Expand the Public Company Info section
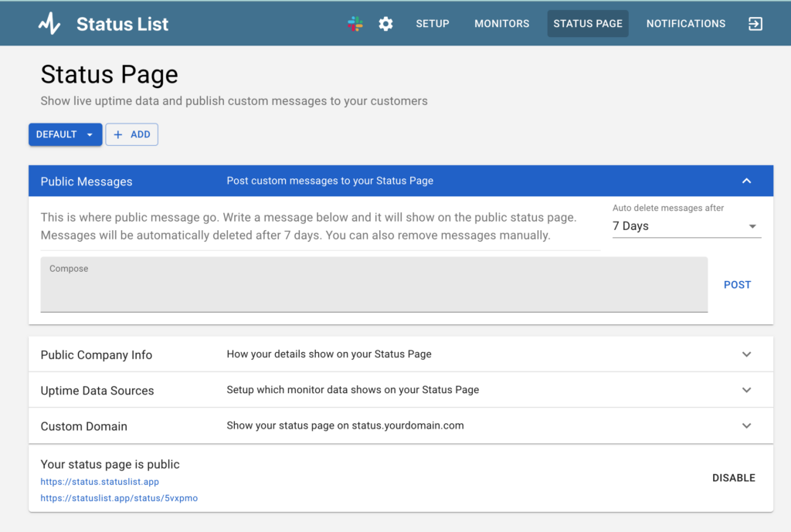 pos(401,354)
